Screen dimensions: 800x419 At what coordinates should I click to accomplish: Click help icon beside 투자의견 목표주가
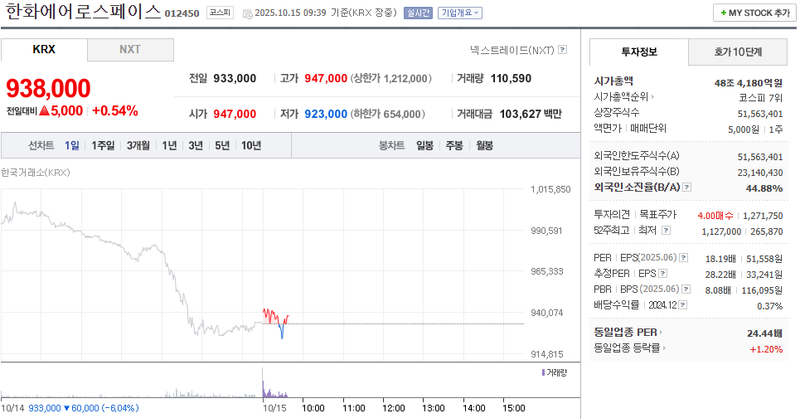682,214
